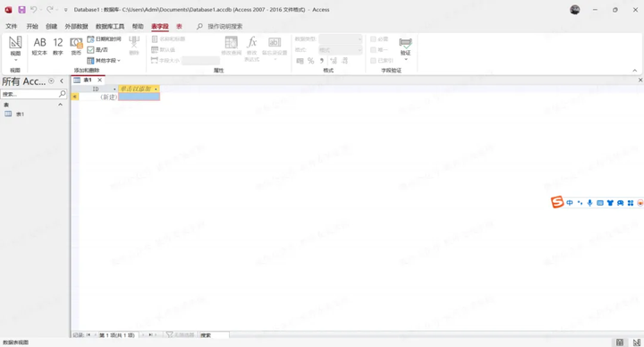Toggle Sogou 中 Chinese/English mode
Image resolution: width=644 pixels, height=347 pixels.
click(569, 203)
